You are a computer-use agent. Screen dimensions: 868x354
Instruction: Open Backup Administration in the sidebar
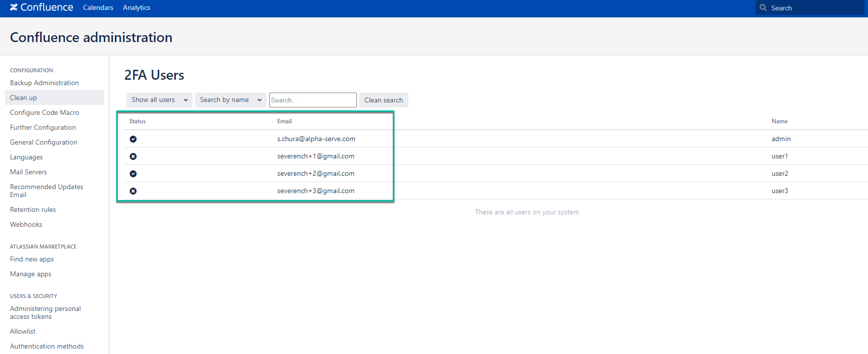pyautogui.click(x=45, y=83)
